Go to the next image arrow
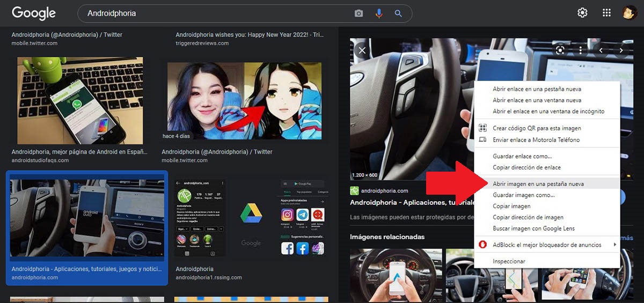 click(621, 50)
